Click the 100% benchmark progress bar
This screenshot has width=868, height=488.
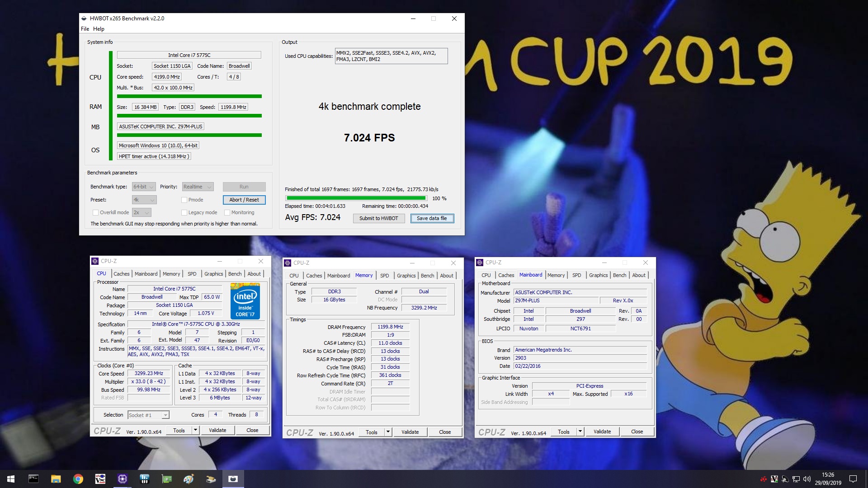pos(356,198)
